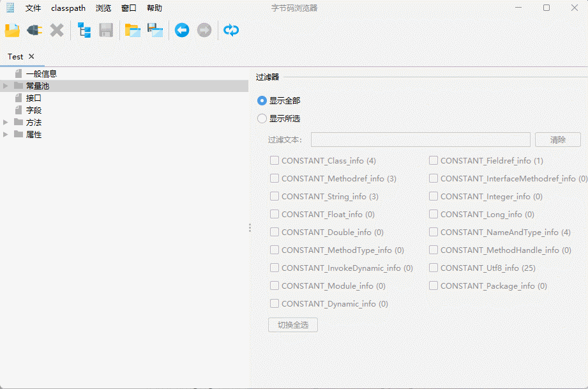Close the Test tab with its X

(31, 57)
